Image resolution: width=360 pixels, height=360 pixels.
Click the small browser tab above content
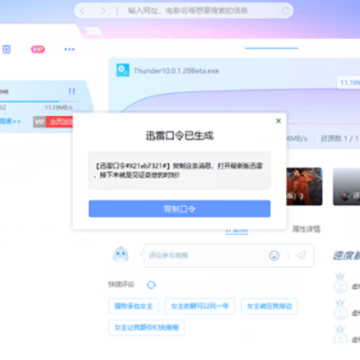coord(93,31)
